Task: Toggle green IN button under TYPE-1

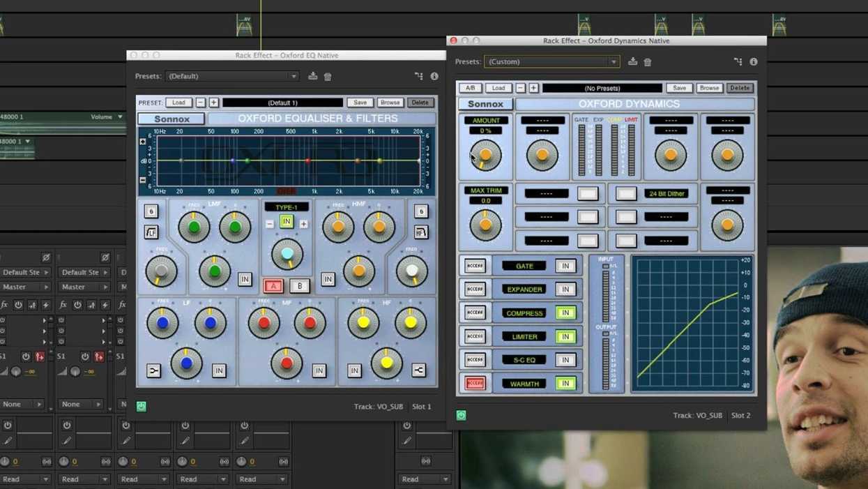Action: (286, 221)
